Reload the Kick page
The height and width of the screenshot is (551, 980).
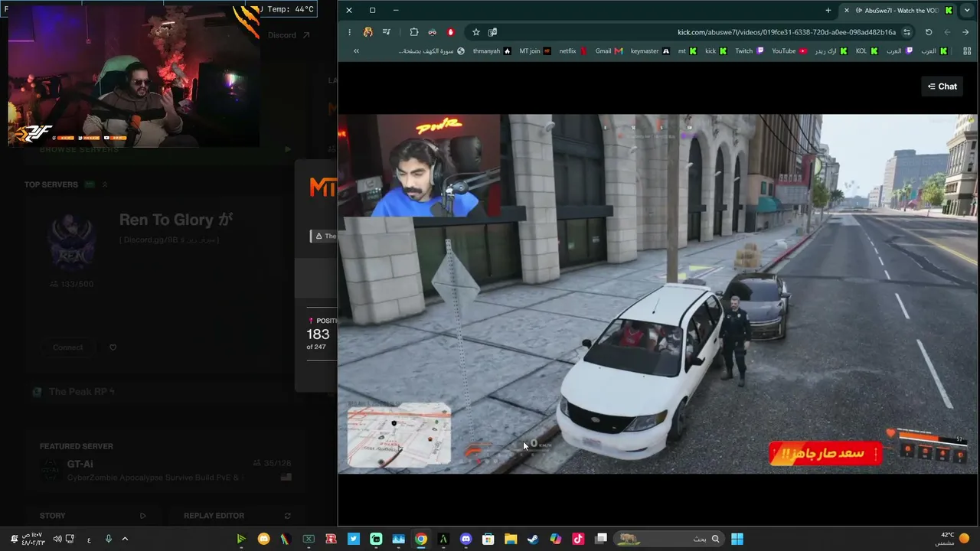click(929, 32)
